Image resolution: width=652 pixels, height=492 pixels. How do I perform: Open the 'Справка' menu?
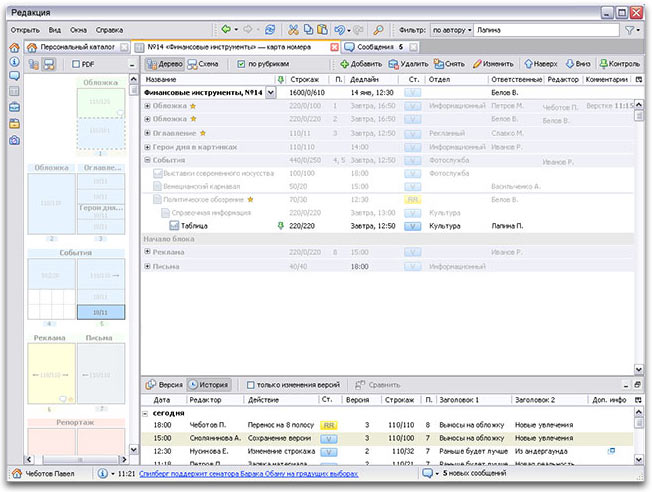[109, 30]
